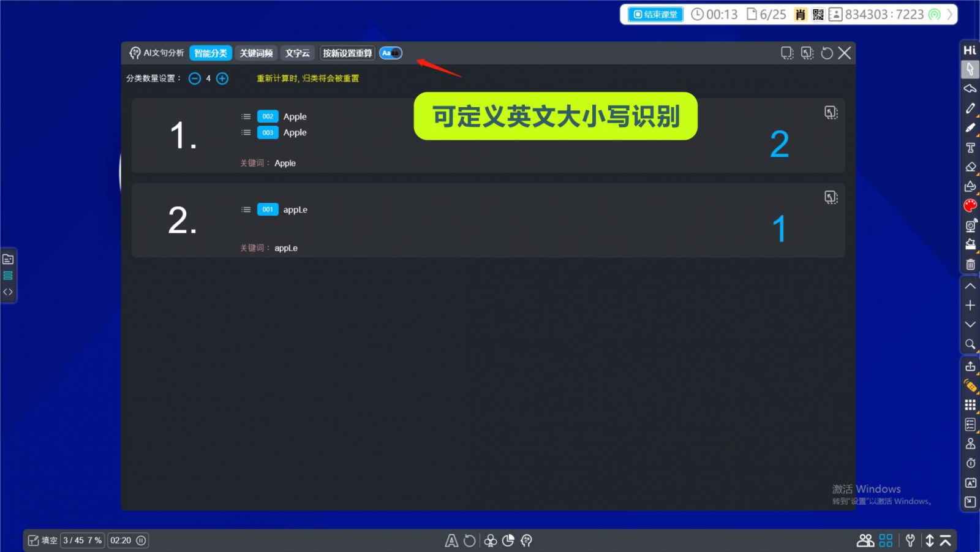This screenshot has height=552, width=980.
Task: Click the timer icon in right toolbar
Action: (x=970, y=463)
